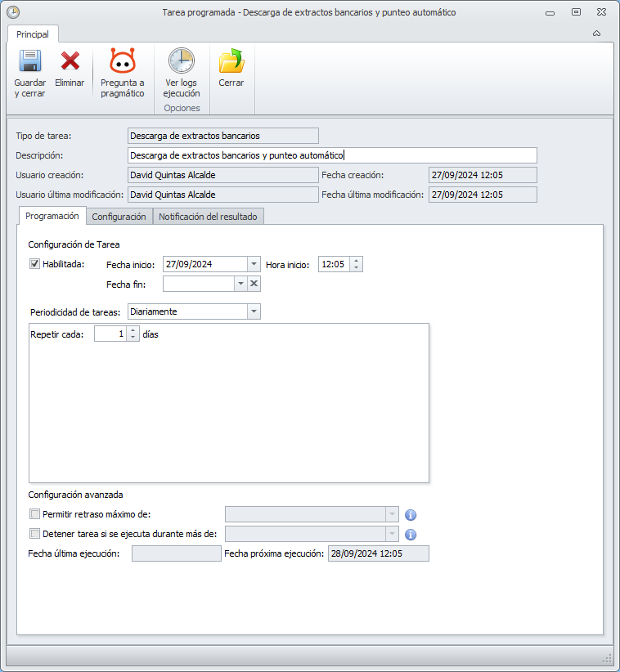
Task: Click the Cerrar folder icon
Action: 231,60
